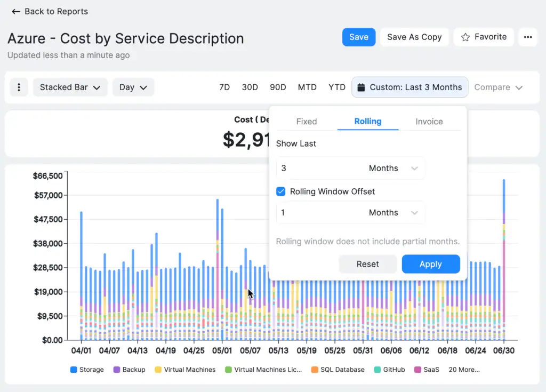This screenshot has width=546, height=392.
Task: Click the star icon in Favorite button
Action: [x=465, y=37]
